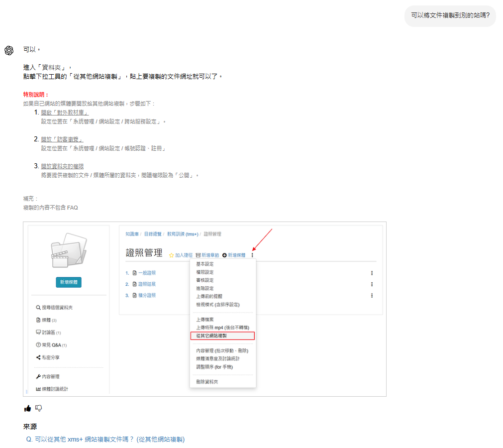Open the three-dot menu beside 證照管理 title

[x=252, y=255]
